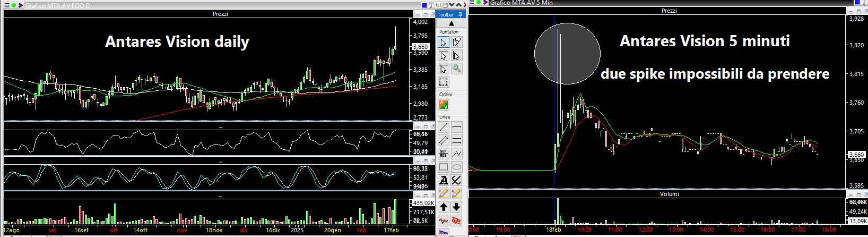Image resolution: width=868 pixels, height=237 pixels.
Task: Click the Prezzi header of the 5 Min chart
Action: (x=669, y=11)
